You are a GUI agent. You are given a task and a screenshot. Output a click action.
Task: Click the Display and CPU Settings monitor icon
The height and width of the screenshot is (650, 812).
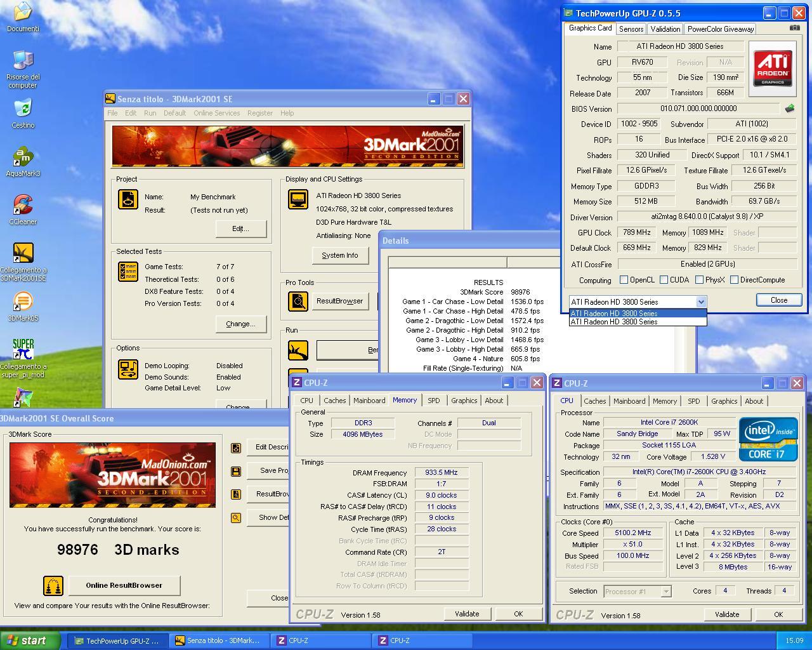(298, 199)
